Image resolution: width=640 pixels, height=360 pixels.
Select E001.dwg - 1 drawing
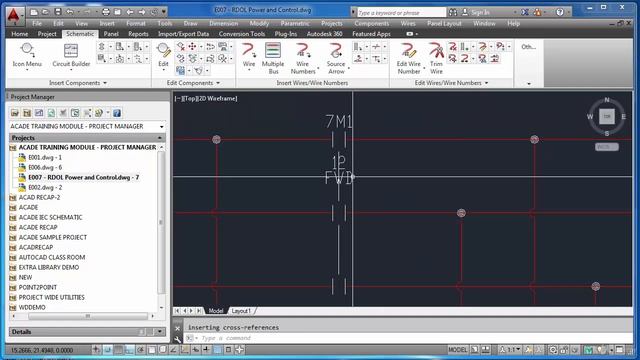45,157
